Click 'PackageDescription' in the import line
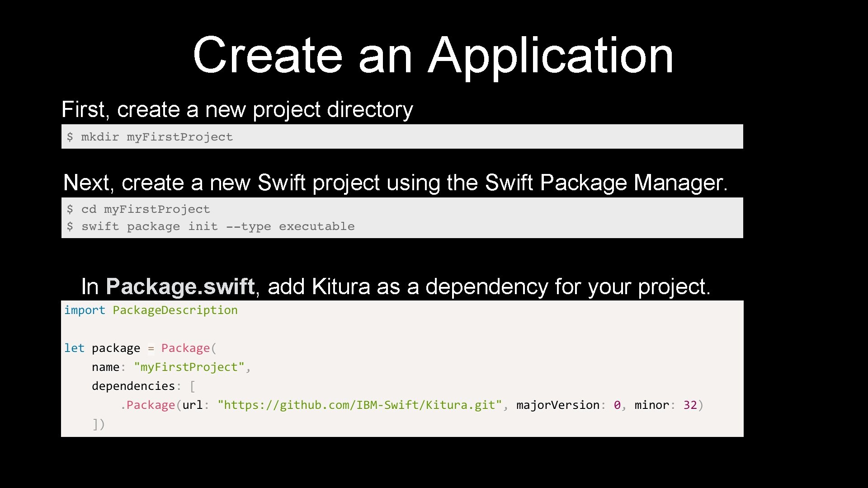Image resolution: width=868 pixels, height=488 pixels. pos(175,310)
